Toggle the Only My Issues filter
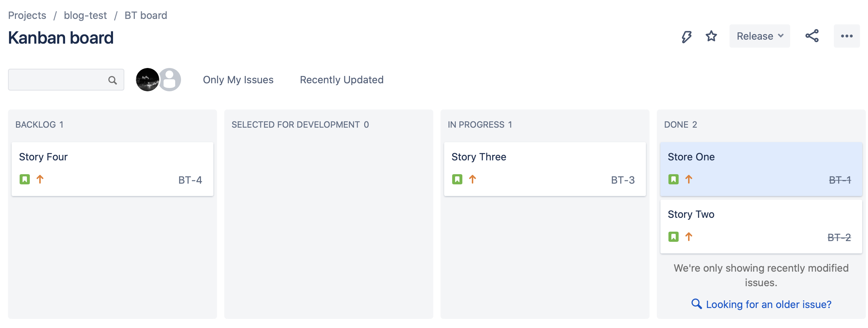This screenshot has height=328, width=868. [x=238, y=80]
